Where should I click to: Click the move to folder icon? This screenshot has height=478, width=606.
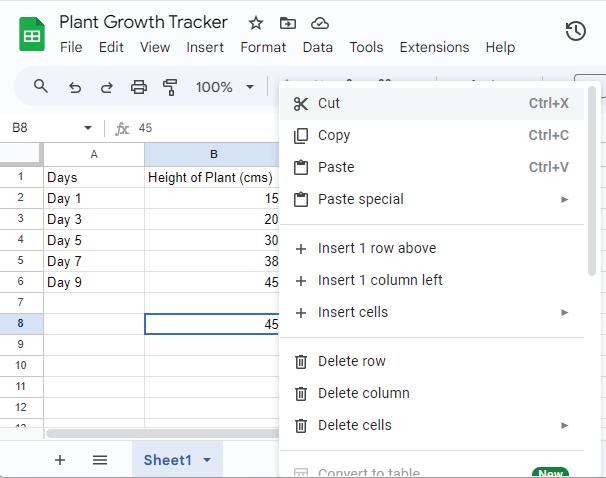click(x=288, y=23)
